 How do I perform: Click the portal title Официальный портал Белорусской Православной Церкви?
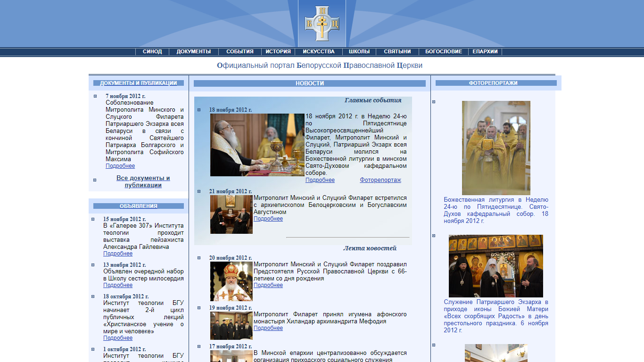(320, 65)
